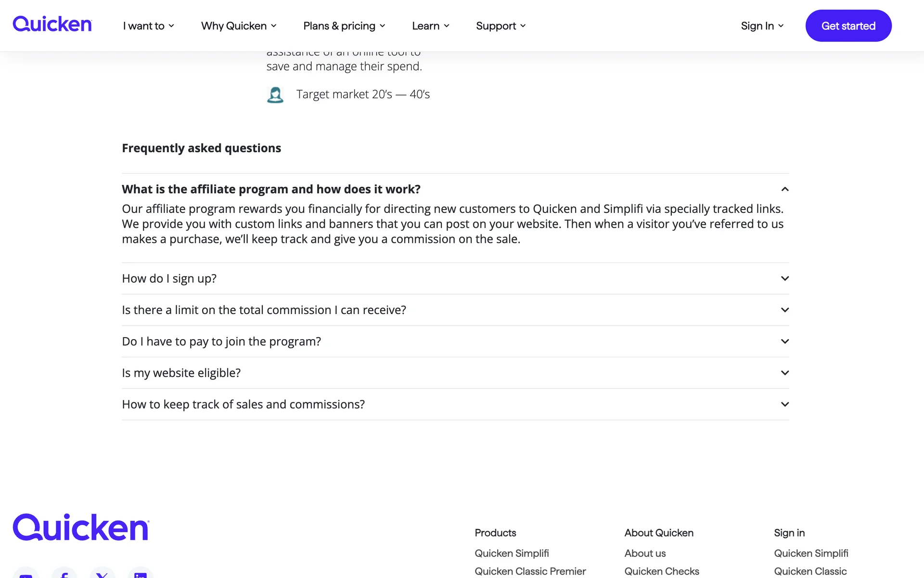The width and height of the screenshot is (924, 578).
Task: Expand 'Do I have to pay' question
Action: 784,342
